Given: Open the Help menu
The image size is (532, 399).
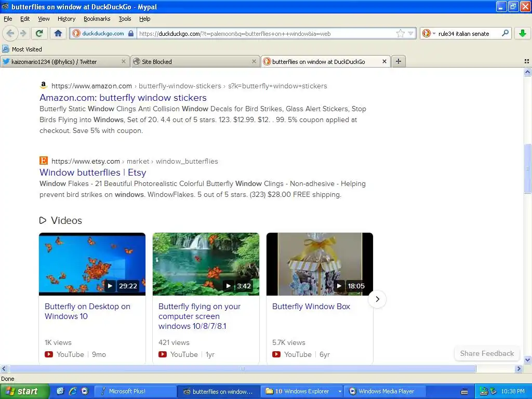Looking at the screenshot, I should [144, 19].
